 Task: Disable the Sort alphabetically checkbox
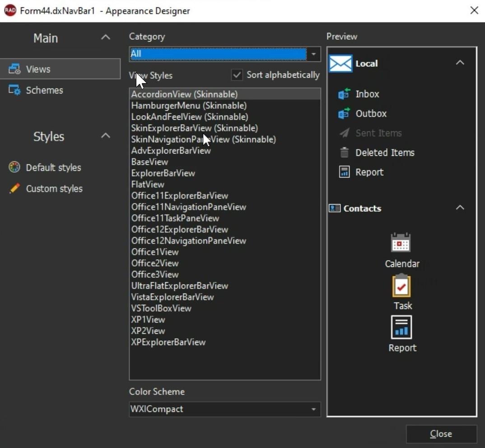pos(237,75)
